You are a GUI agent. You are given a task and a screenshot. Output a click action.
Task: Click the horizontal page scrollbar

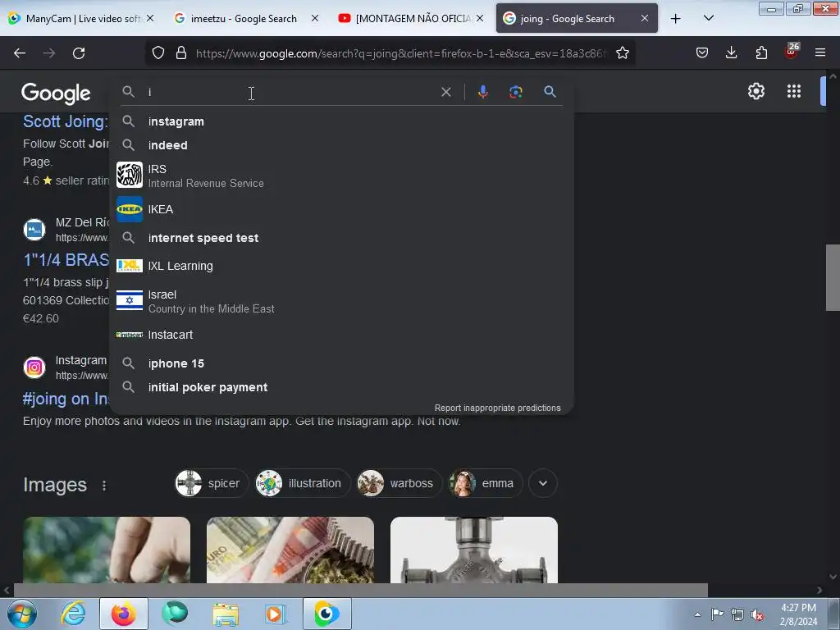tap(360, 590)
